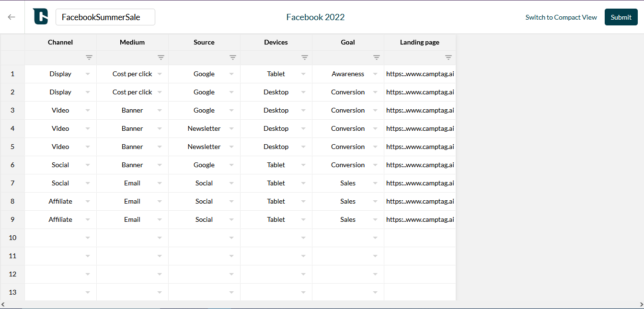Viewport: 644px width, 309px height.
Task: Click the back arrow icon
Action: 11,17
